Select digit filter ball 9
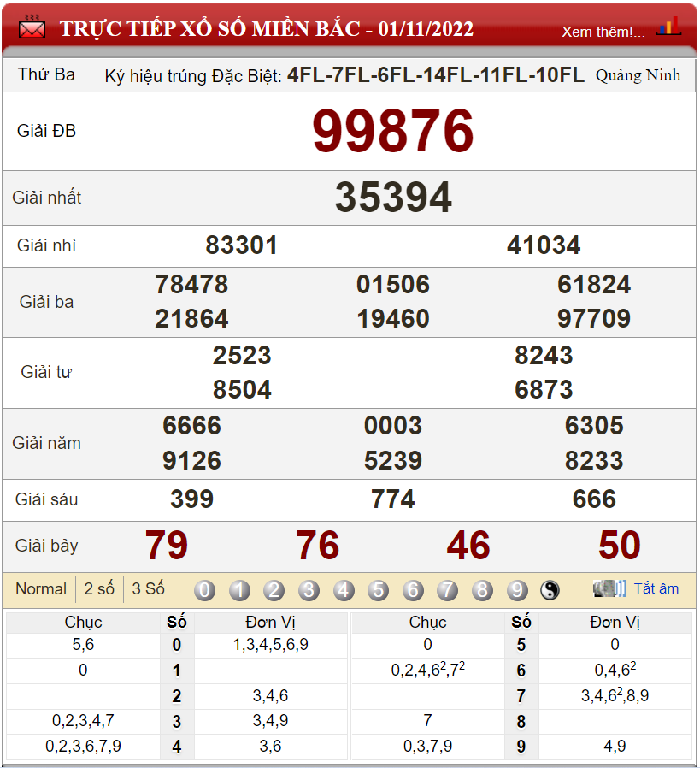The width and height of the screenshot is (700, 768). pyautogui.click(x=517, y=590)
